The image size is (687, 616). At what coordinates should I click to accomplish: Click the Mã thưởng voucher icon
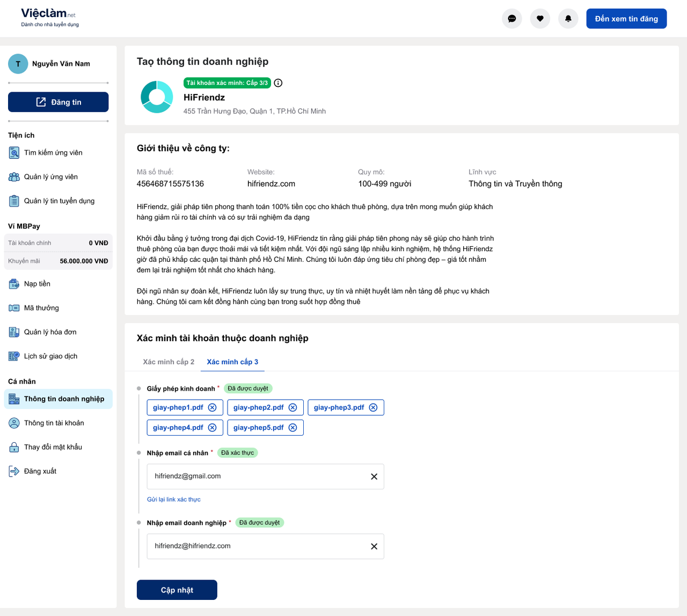click(x=14, y=308)
